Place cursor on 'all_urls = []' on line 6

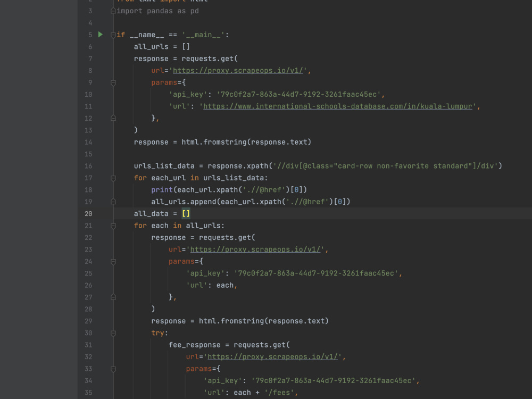click(162, 46)
